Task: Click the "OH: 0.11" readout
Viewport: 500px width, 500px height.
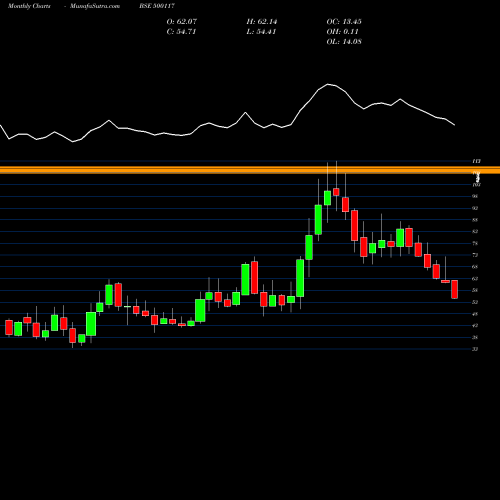Action: pos(342,32)
